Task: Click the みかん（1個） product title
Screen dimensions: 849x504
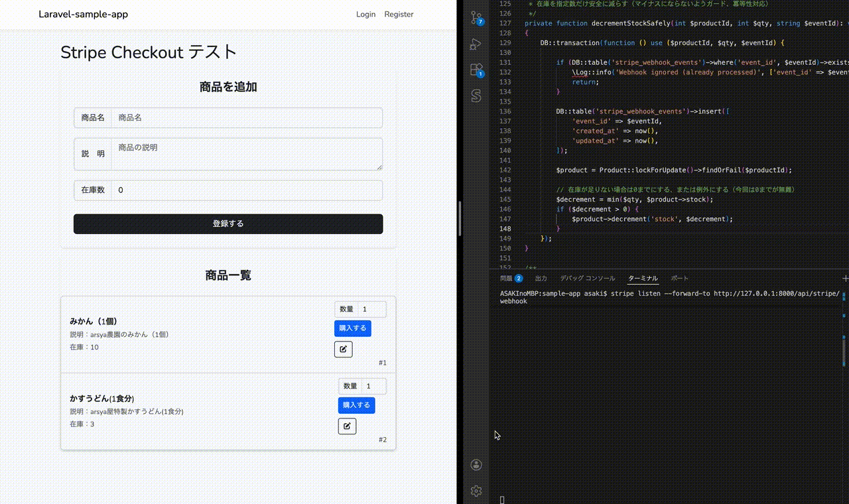Action: pos(94,322)
